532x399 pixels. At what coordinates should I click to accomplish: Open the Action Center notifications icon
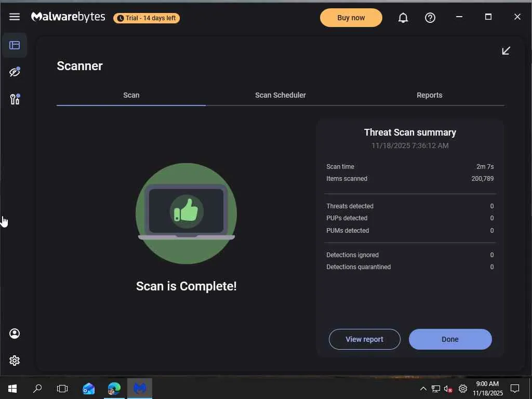pos(515,389)
